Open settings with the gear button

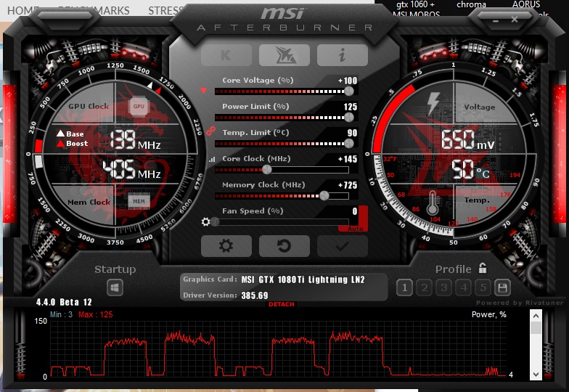[226, 245]
